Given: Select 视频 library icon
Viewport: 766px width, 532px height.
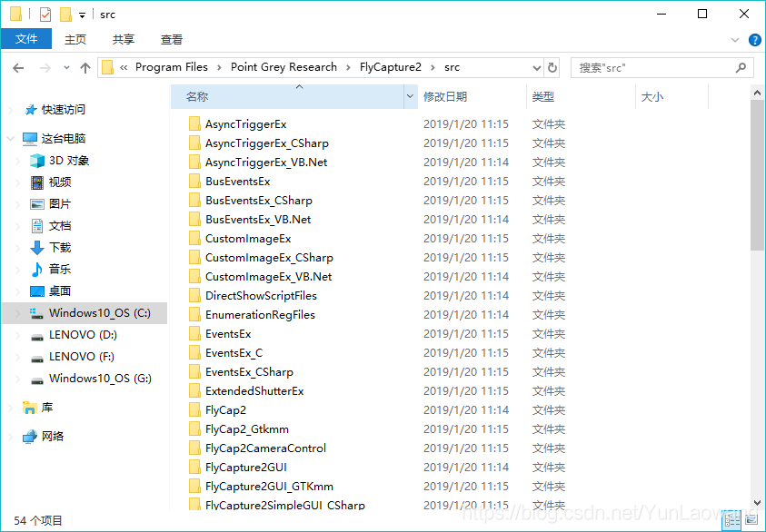Looking at the screenshot, I should (x=36, y=182).
